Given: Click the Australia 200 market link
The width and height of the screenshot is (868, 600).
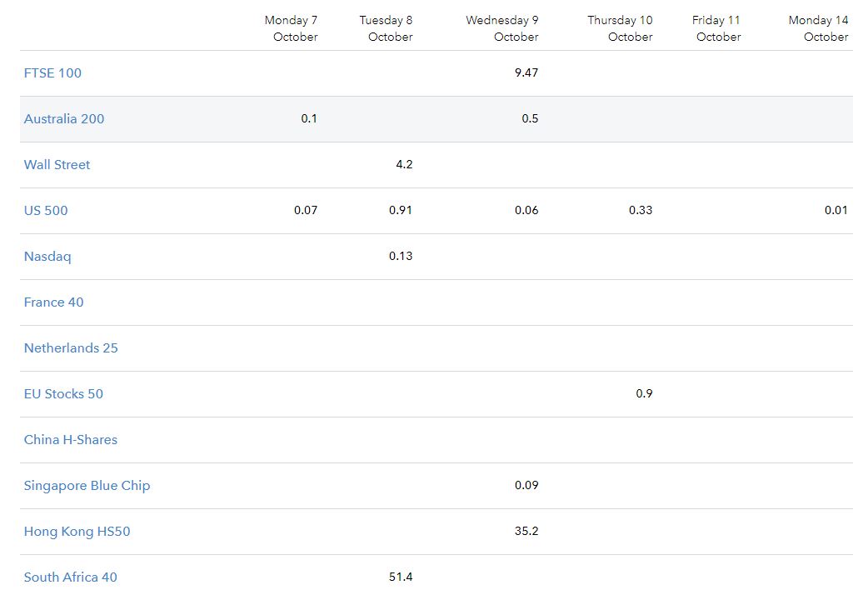Looking at the screenshot, I should pyautogui.click(x=64, y=119).
